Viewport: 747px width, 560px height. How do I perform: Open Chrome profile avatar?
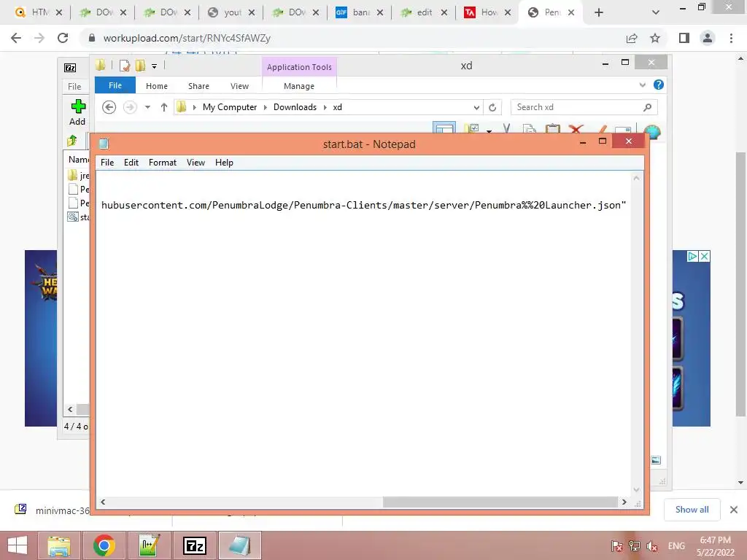708,38
